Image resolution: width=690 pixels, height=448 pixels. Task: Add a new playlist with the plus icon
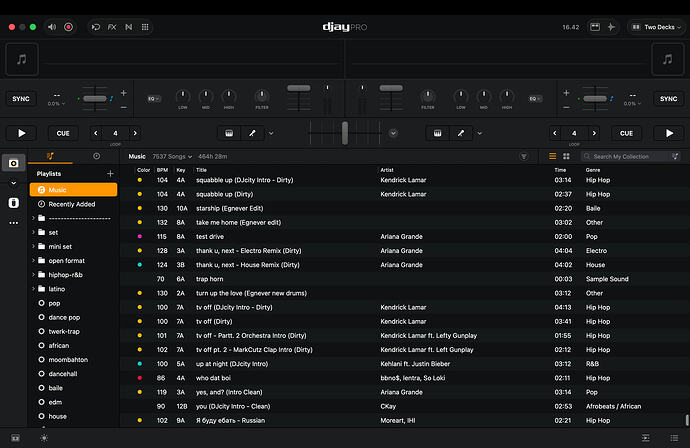110,174
